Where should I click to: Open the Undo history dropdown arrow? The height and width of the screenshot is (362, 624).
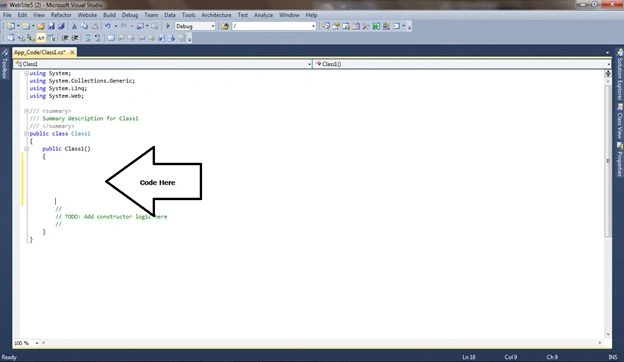(x=115, y=26)
